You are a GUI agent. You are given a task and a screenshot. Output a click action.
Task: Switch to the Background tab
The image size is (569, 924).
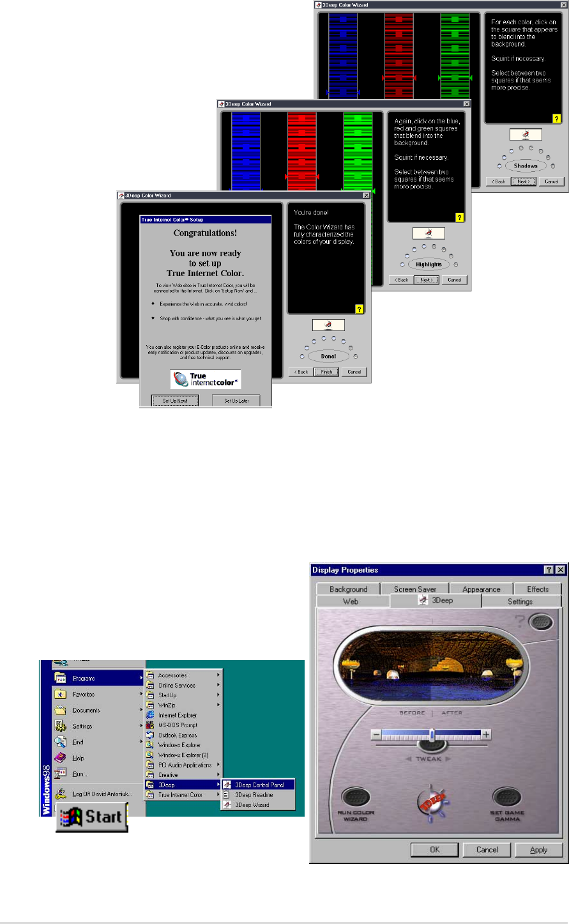[x=349, y=589]
